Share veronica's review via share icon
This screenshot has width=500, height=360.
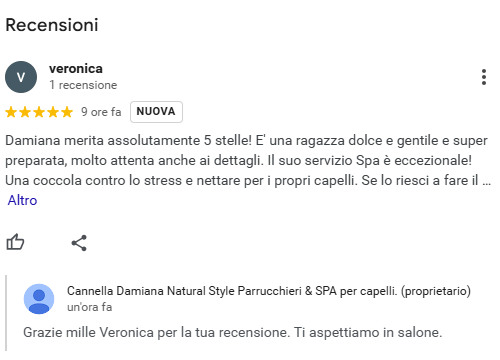[x=79, y=243]
